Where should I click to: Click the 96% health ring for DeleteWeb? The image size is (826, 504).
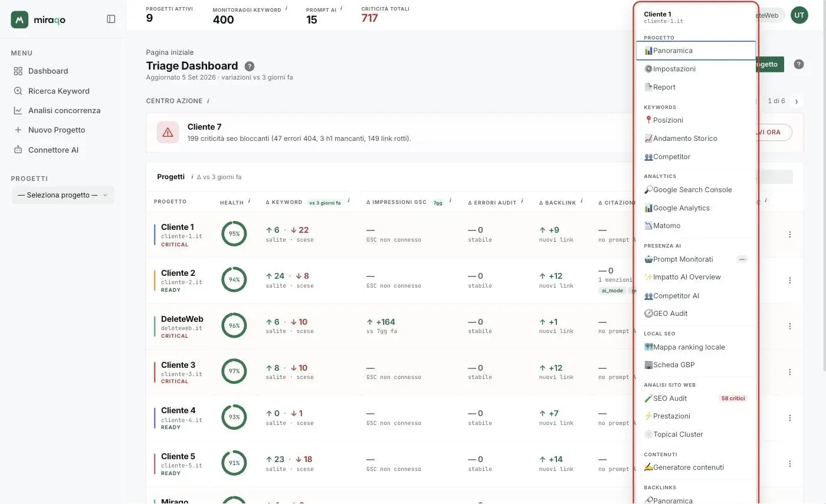coord(234,325)
